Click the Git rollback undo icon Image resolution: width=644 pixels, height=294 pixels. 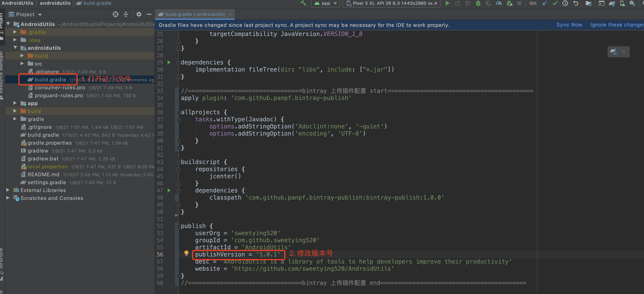pos(576,3)
